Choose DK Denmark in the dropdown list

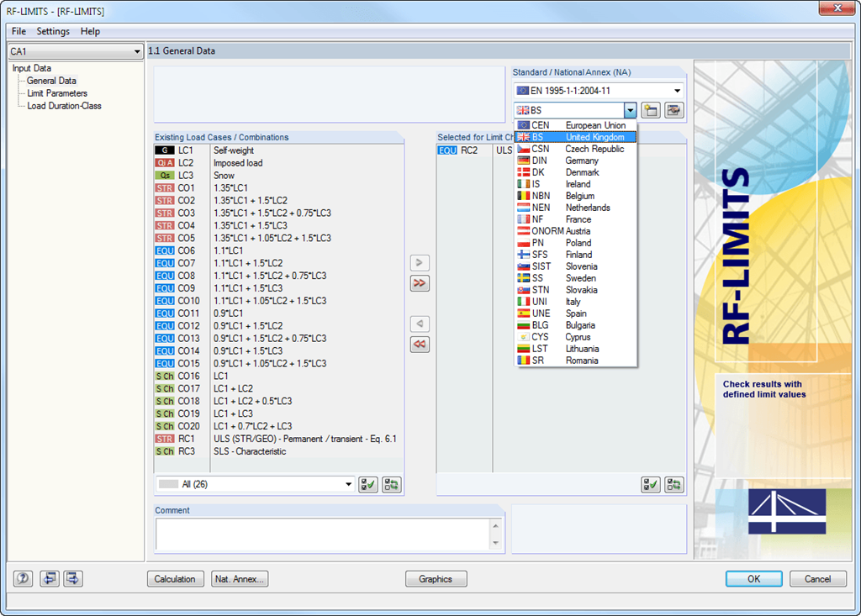pos(575,172)
